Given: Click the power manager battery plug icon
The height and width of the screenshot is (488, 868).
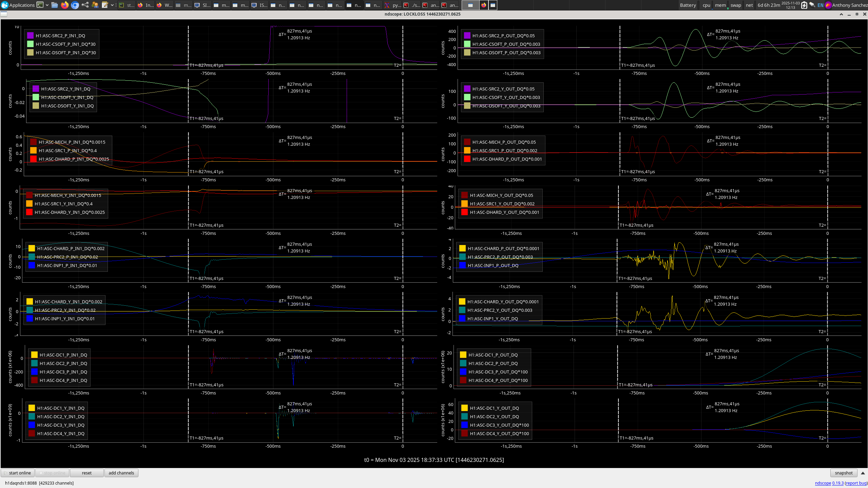Looking at the screenshot, I should point(804,5).
